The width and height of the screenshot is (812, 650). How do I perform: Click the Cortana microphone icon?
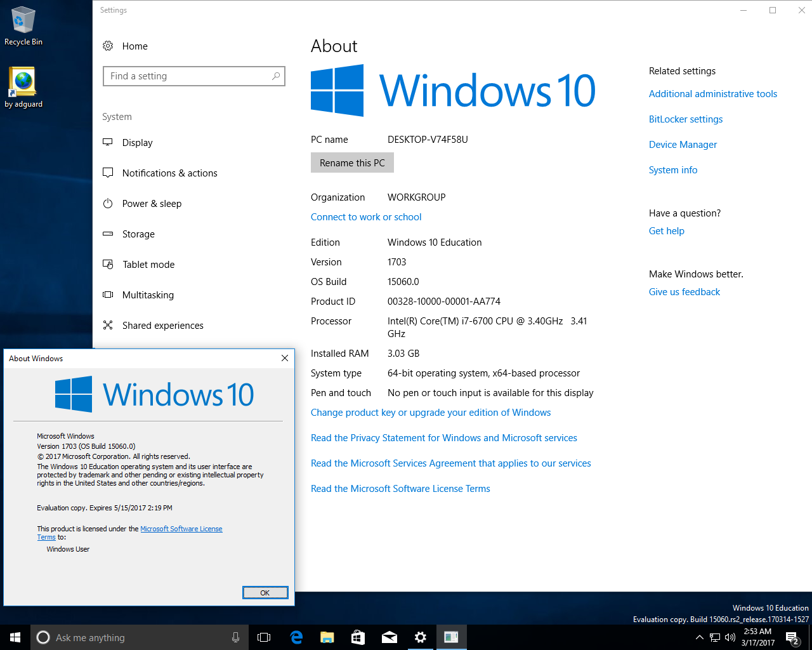235,637
